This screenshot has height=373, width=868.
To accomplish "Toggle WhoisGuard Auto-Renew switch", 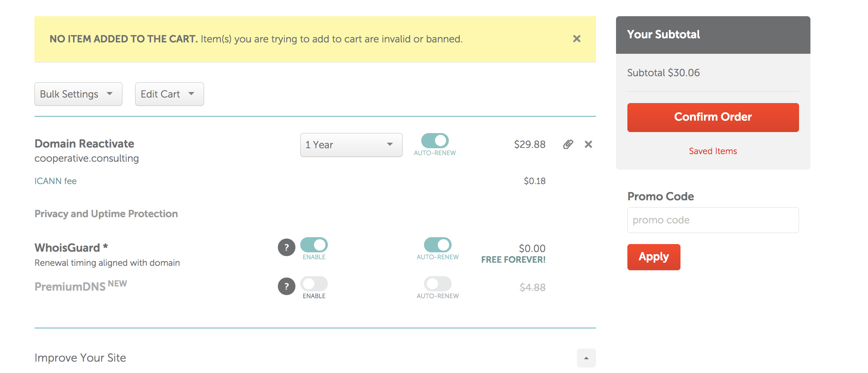I will click(x=437, y=245).
